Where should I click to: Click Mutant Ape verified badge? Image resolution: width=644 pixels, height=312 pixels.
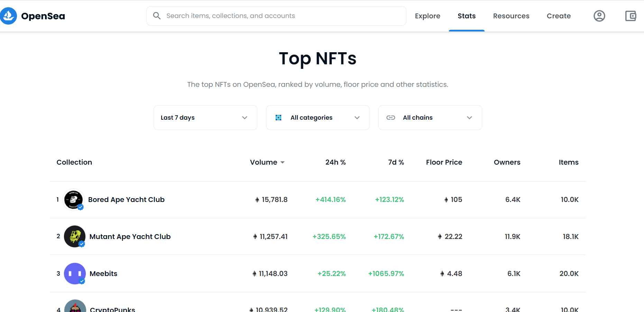pyautogui.click(x=82, y=244)
